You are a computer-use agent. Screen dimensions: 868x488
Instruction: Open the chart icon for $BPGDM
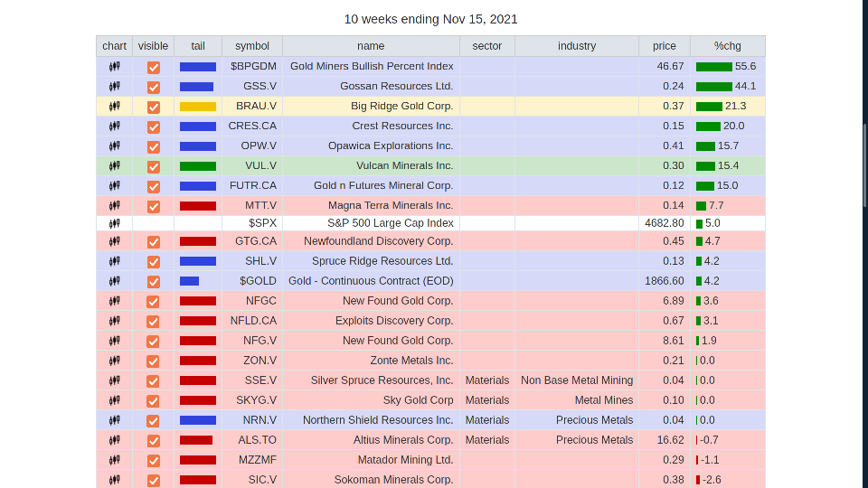[x=114, y=66]
